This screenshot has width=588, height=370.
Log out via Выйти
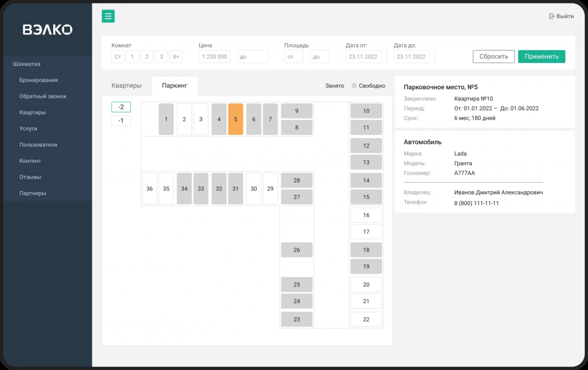(561, 16)
